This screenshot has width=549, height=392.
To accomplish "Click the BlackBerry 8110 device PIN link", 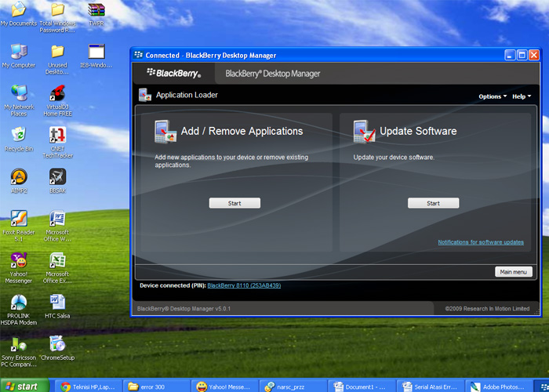I will coord(244,285).
